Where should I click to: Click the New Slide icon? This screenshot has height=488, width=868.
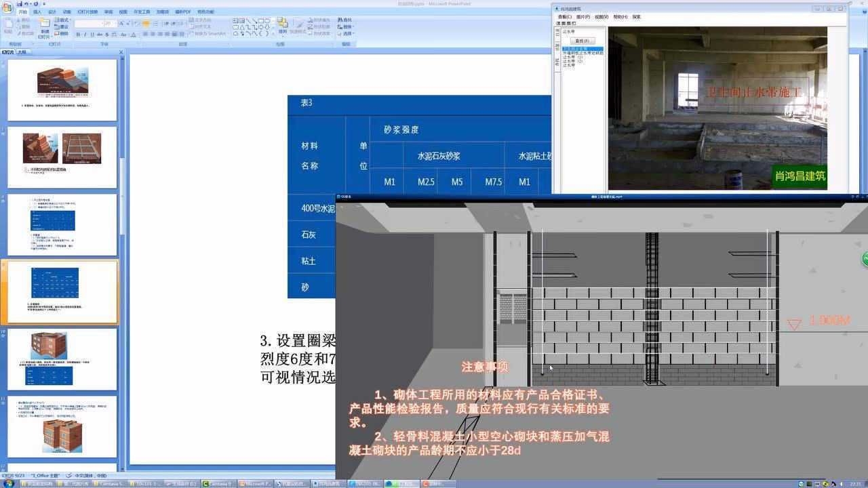44,26
